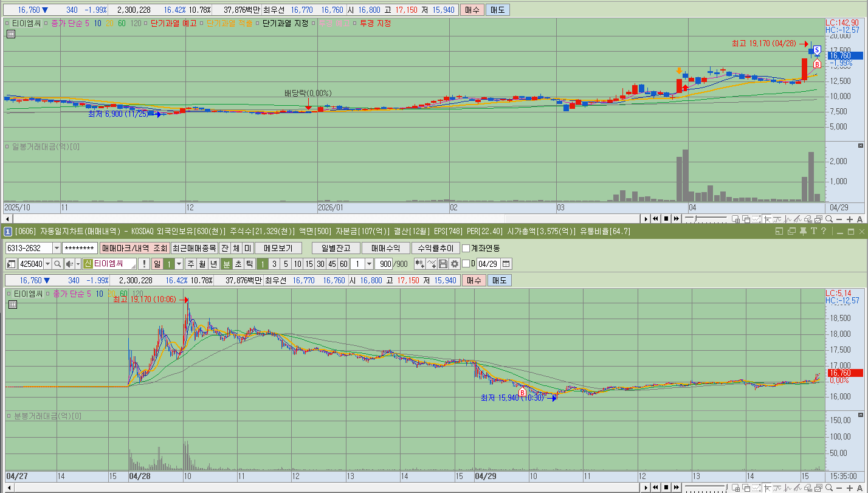868x493 pixels.
Task: Open the date picker calendar icon
Action: [506, 264]
